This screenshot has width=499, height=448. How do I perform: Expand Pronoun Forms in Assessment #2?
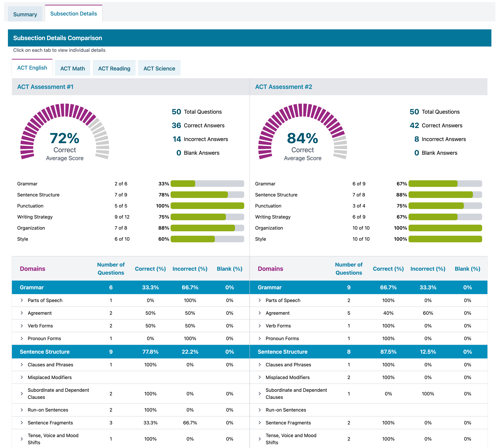pos(260,338)
